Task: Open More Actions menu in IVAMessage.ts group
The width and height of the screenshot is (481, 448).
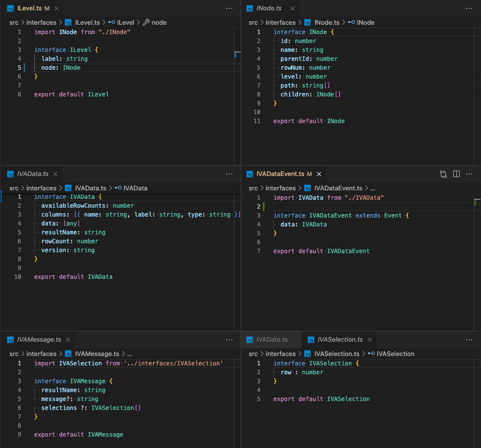Action: [x=229, y=340]
